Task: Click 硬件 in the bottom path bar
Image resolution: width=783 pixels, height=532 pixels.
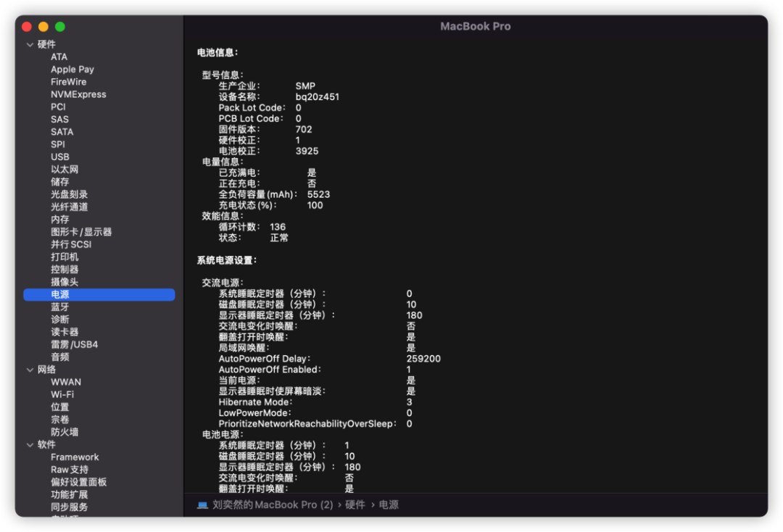Action: pyautogui.click(x=355, y=504)
